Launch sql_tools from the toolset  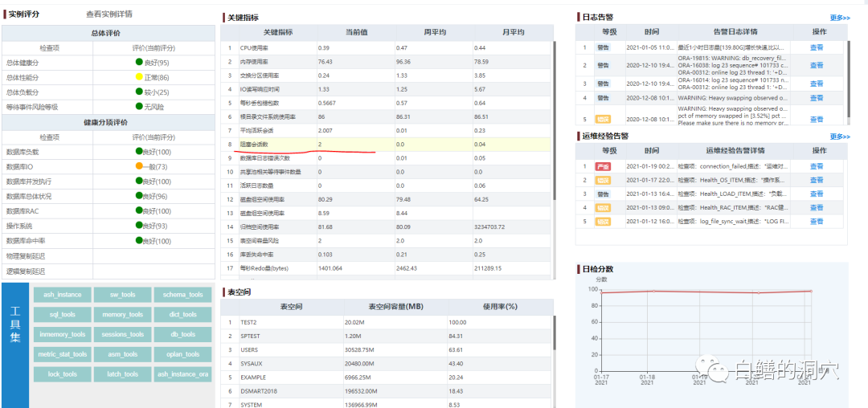pyautogui.click(x=62, y=315)
